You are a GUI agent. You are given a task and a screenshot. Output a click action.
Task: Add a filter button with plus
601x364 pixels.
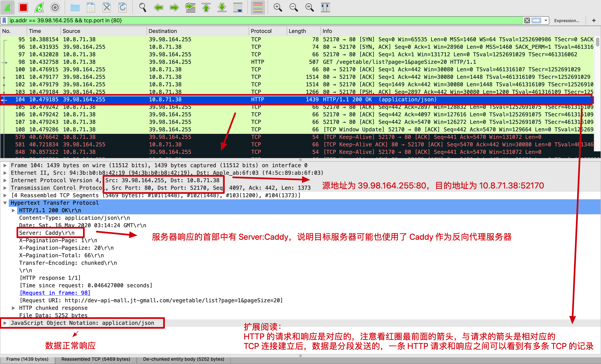(594, 20)
